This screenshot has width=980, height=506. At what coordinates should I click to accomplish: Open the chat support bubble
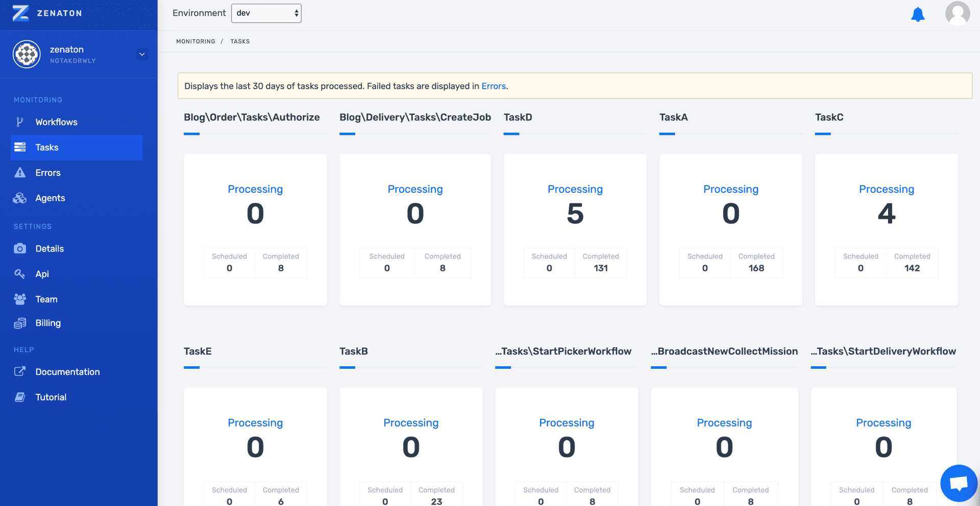coord(959,483)
